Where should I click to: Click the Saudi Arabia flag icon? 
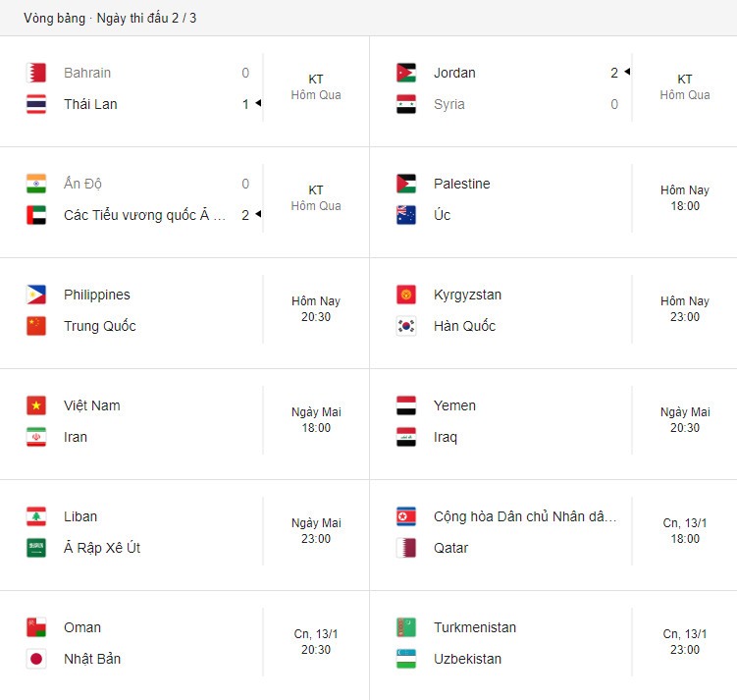tap(36, 548)
